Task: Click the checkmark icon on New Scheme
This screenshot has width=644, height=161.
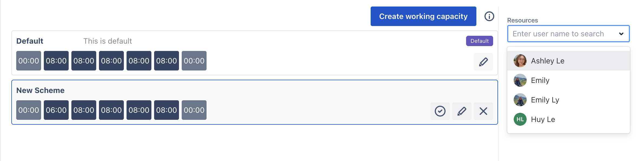Action: [440, 111]
